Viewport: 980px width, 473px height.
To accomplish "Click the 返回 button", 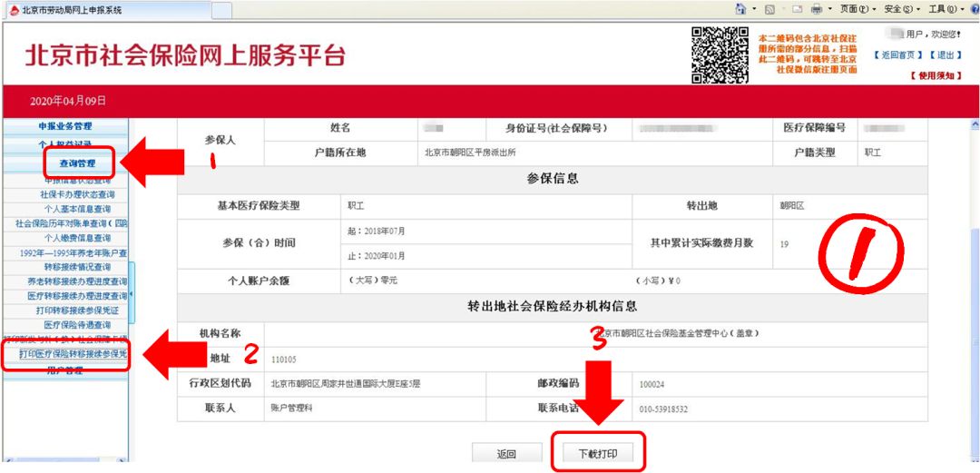I will pyautogui.click(x=507, y=454).
